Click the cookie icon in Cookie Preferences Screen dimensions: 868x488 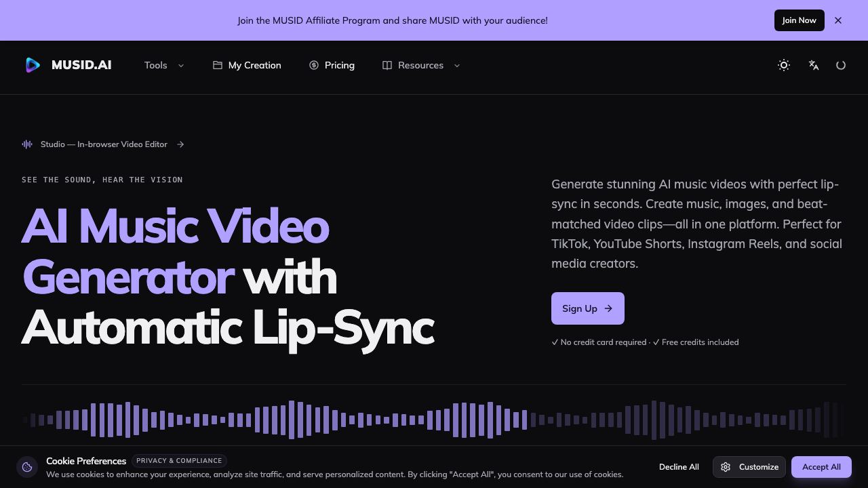pyautogui.click(x=27, y=467)
